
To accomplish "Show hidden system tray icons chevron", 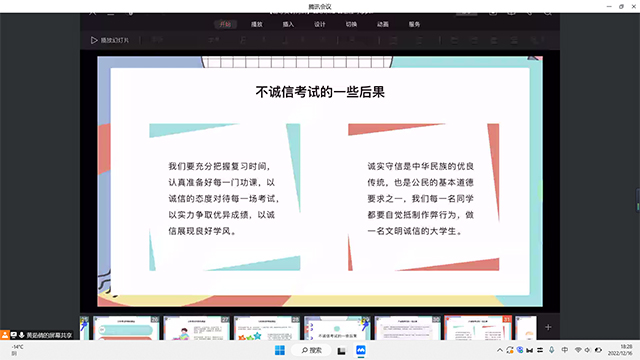I will pyautogui.click(x=500, y=350).
